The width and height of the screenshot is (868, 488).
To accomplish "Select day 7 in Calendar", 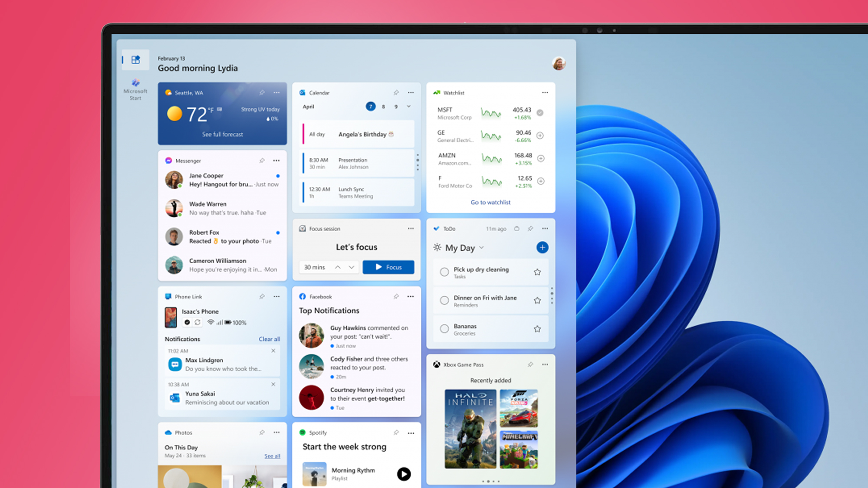I will pyautogui.click(x=371, y=106).
